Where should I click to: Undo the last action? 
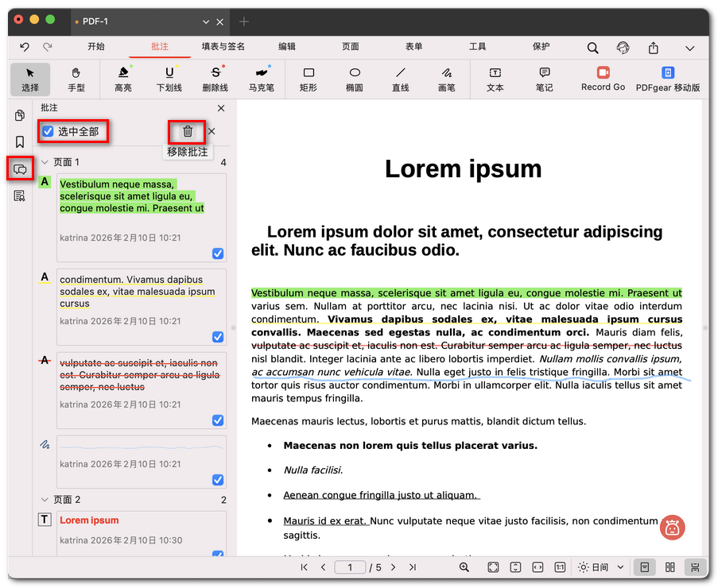click(x=25, y=47)
